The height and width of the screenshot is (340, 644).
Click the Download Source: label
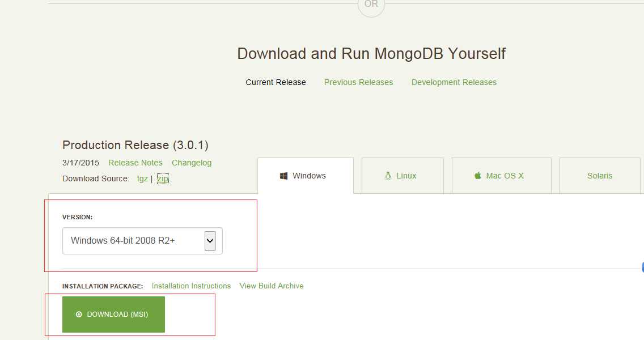96,178
